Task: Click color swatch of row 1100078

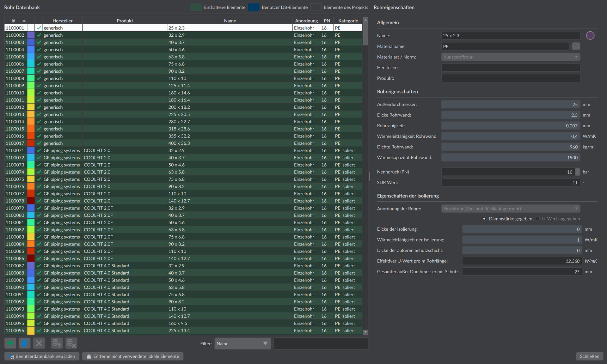Action: pos(31,201)
